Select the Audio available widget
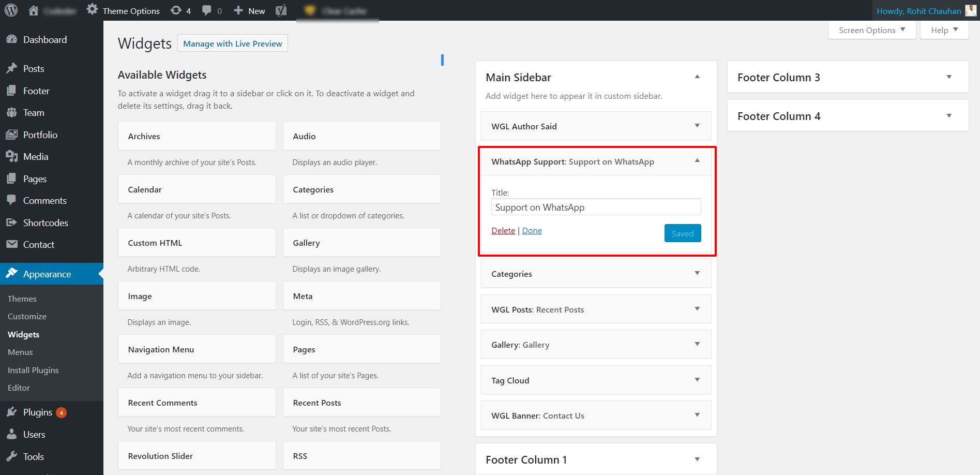 point(362,136)
